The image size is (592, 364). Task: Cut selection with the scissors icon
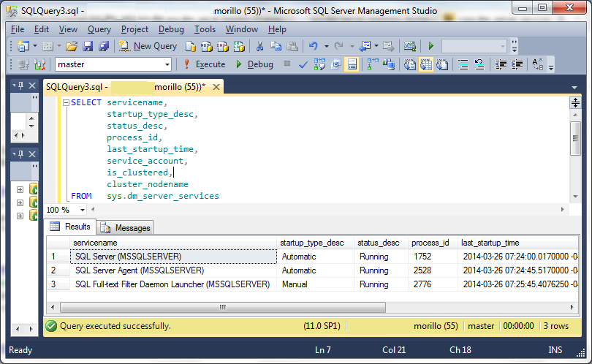tap(259, 46)
